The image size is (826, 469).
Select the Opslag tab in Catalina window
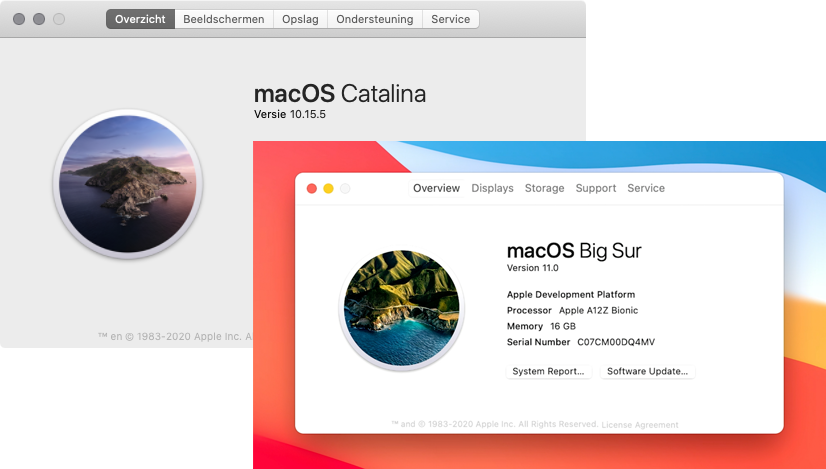pos(300,19)
